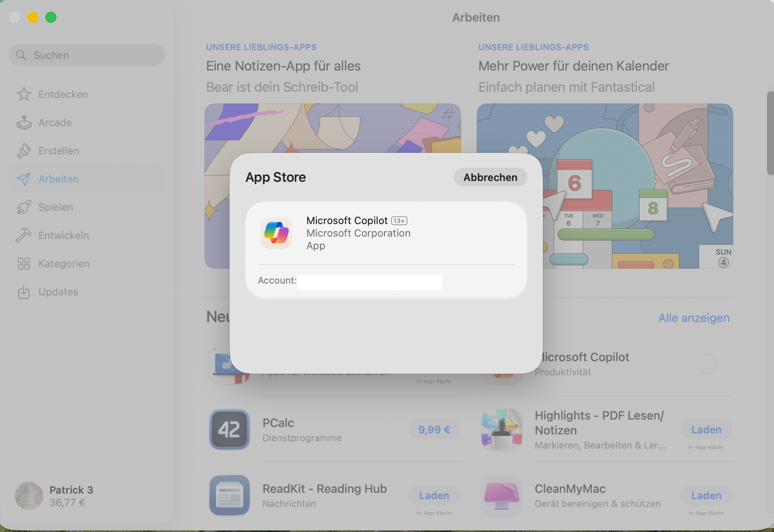Screen dimensions: 774x532
Task: Buy PCalc for 9,99 €
Action: 434,430
